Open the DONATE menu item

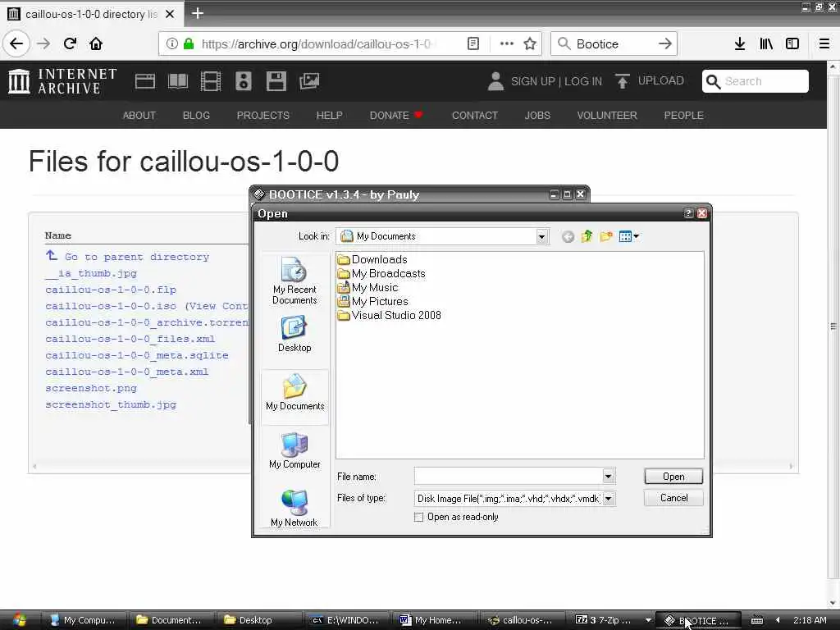[396, 115]
